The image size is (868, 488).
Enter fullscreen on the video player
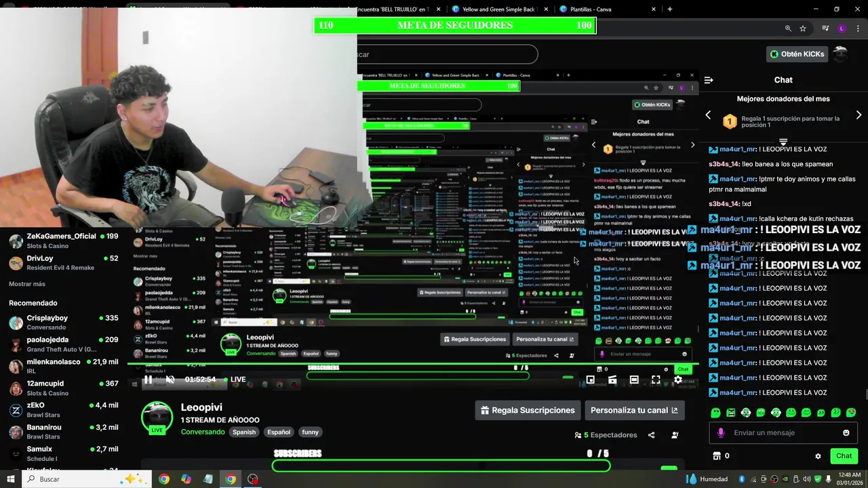pos(656,380)
